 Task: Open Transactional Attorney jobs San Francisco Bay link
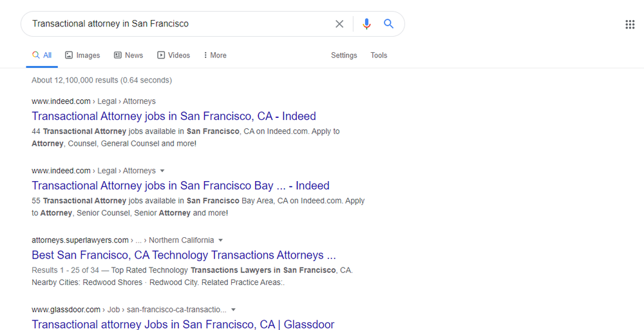click(x=180, y=186)
